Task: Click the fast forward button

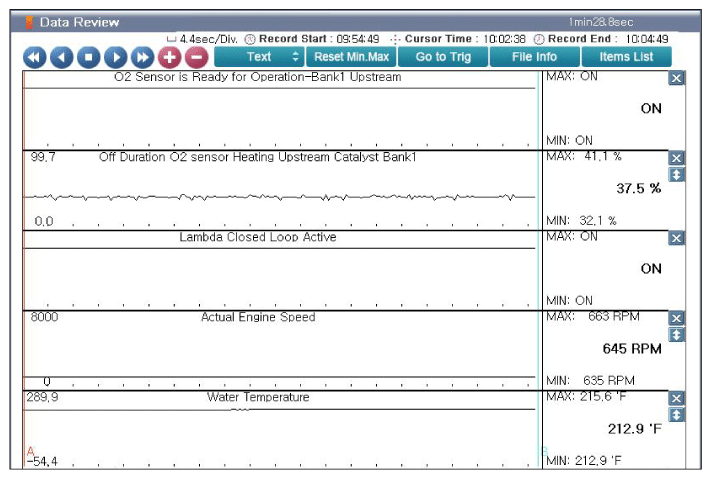Action: (x=143, y=57)
